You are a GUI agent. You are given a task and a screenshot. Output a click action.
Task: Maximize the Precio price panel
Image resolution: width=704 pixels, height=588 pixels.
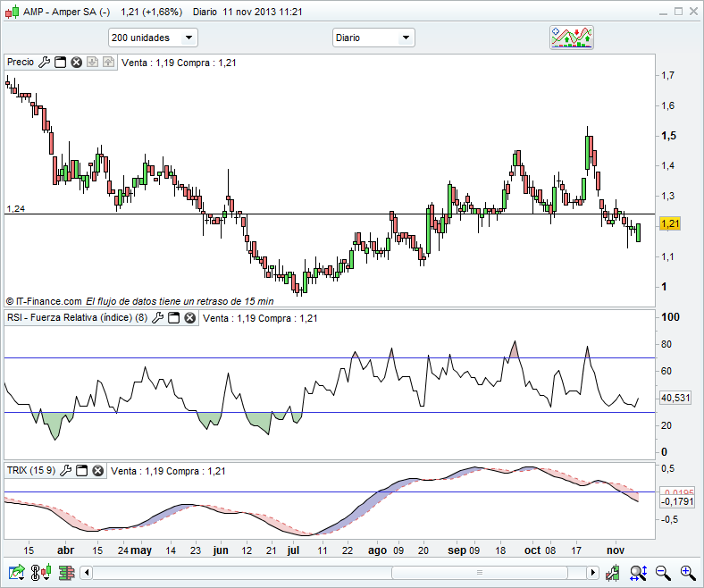[x=61, y=63]
